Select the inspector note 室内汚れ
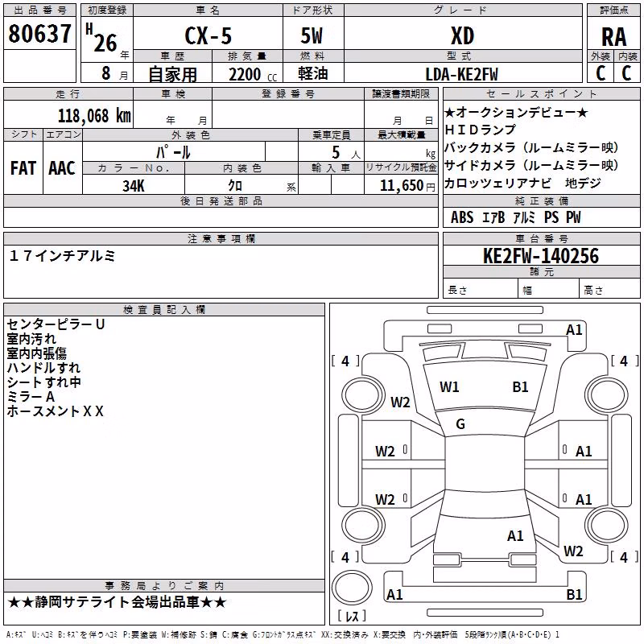This screenshot has height=644, width=644. point(31,339)
